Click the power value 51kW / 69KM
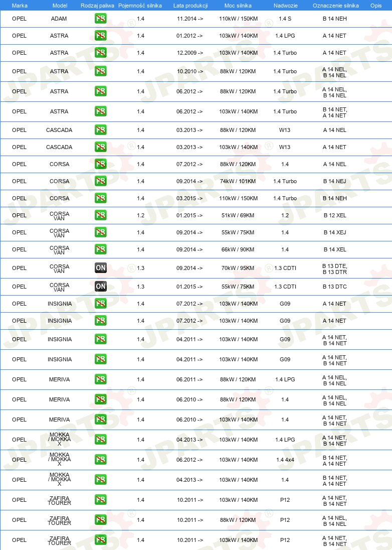This screenshot has height=550, width=392. click(238, 215)
